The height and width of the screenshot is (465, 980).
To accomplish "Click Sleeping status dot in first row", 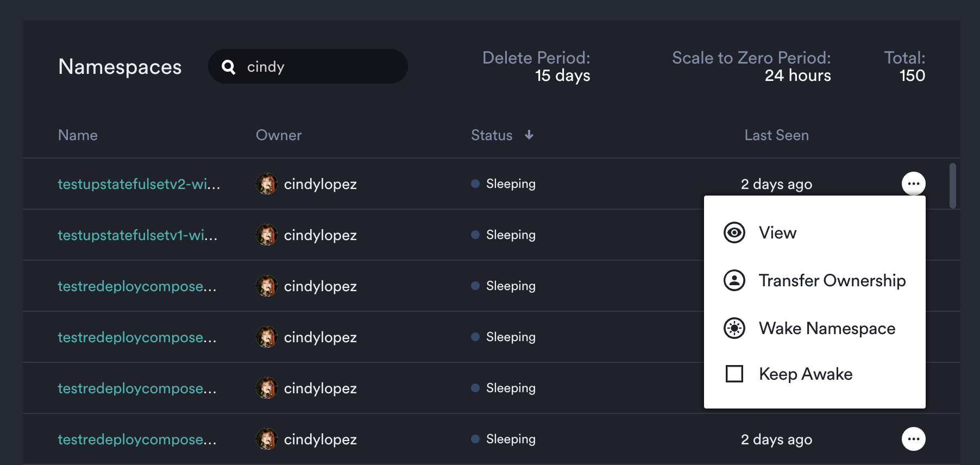I will tap(475, 184).
